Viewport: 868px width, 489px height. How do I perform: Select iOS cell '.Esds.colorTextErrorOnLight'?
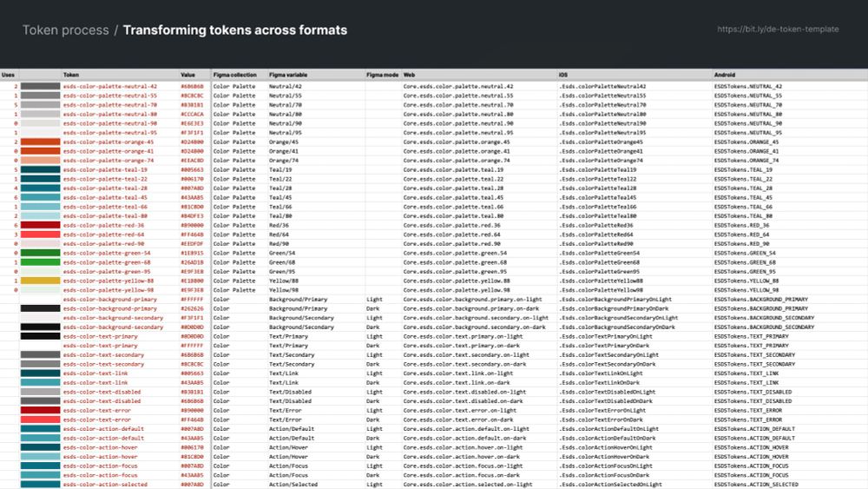[x=603, y=410]
